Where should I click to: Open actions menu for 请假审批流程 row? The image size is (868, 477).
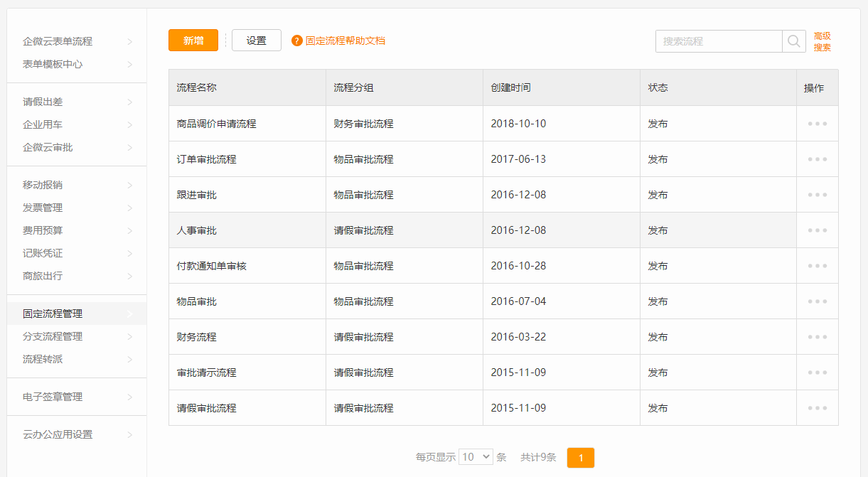pyautogui.click(x=817, y=408)
